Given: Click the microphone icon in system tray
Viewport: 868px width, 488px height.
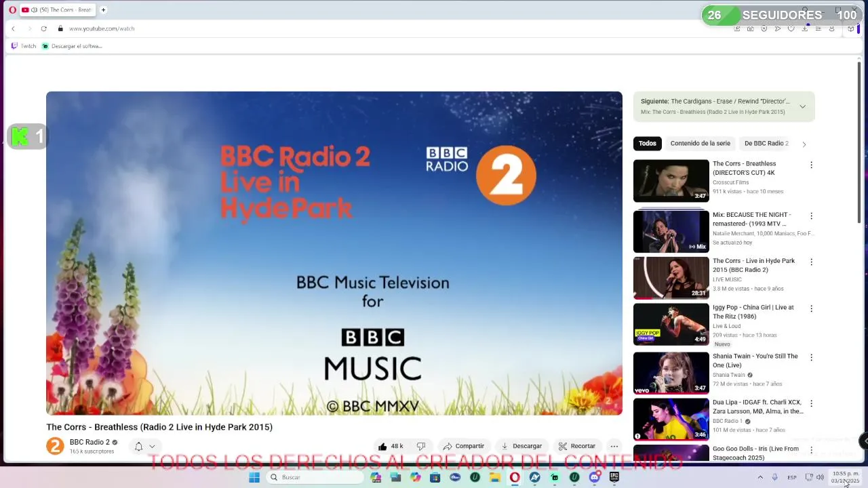Looking at the screenshot, I should point(774,477).
